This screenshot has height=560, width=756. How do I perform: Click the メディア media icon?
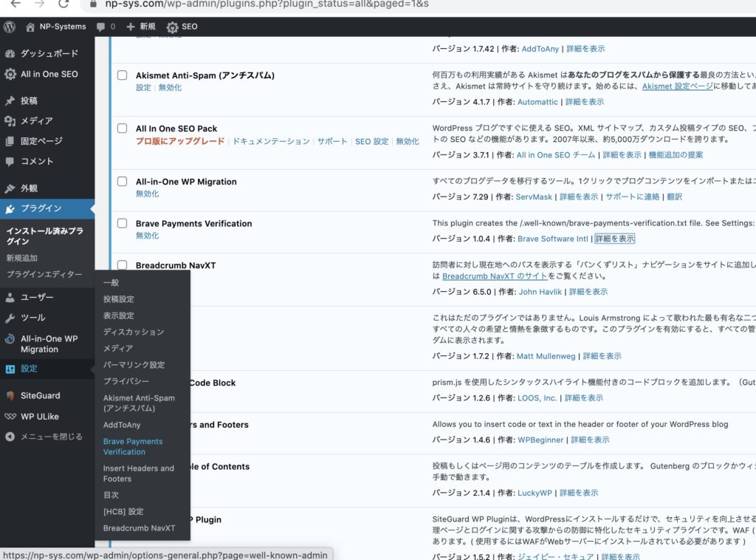coord(10,121)
